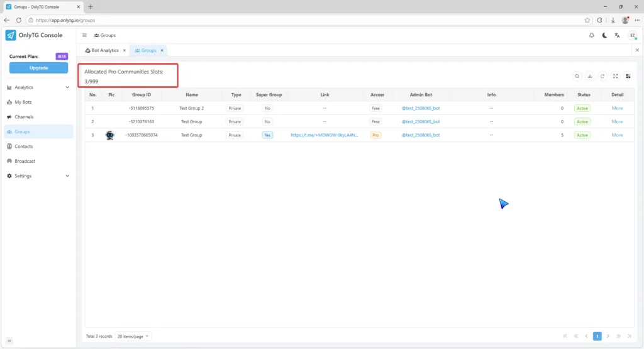The height and width of the screenshot is (349, 644).
Task: Open Channels in the sidebar
Action: pos(24,117)
